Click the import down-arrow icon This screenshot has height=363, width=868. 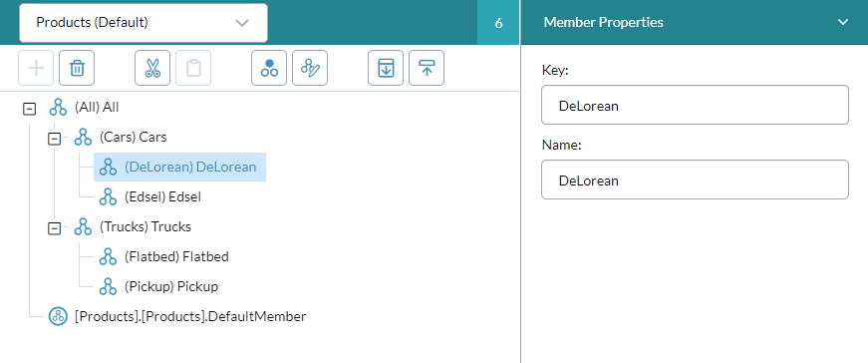coord(386,68)
